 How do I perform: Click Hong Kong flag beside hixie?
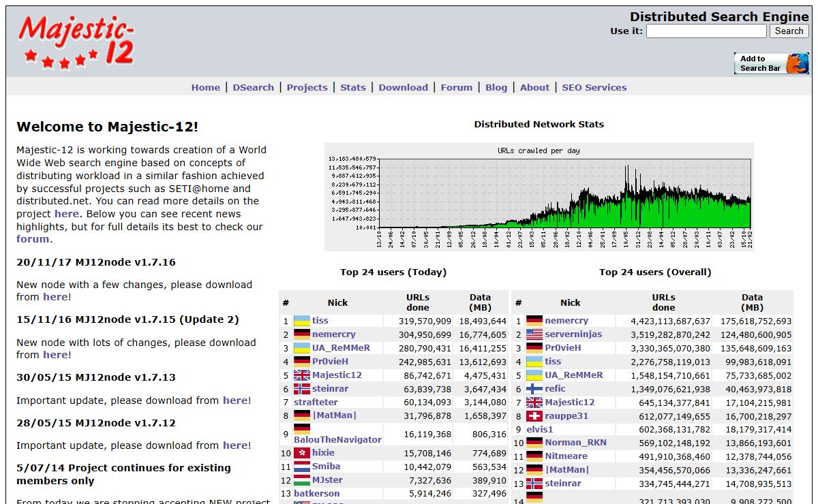pyautogui.click(x=302, y=453)
